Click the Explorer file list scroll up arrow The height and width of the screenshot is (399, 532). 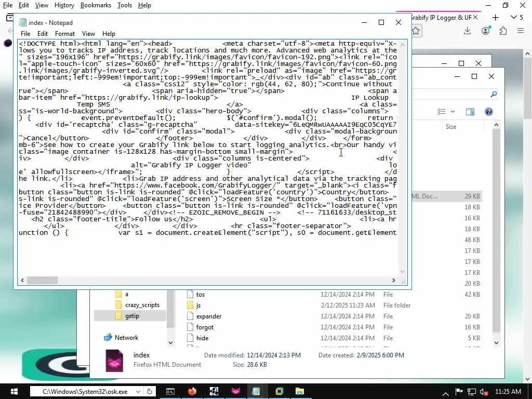click(x=496, y=125)
